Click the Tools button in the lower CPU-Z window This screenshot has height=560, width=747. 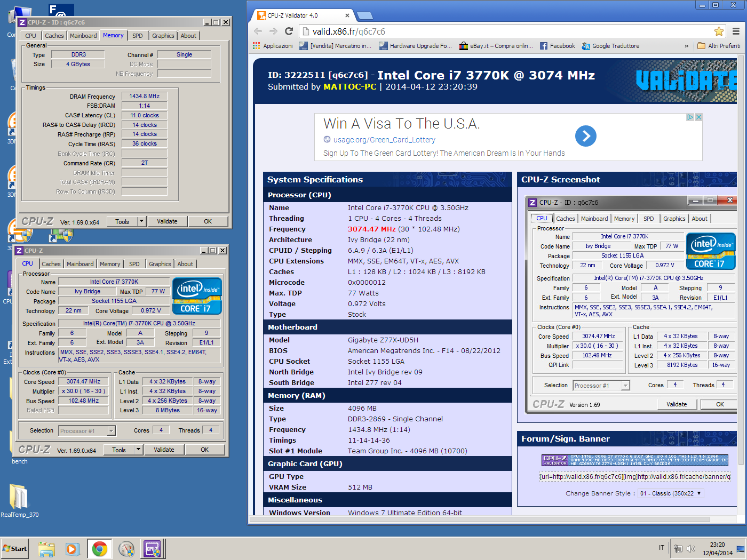click(x=119, y=450)
